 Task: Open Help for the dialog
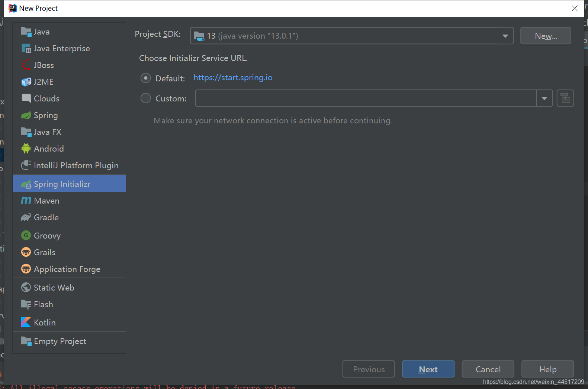click(x=547, y=369)
